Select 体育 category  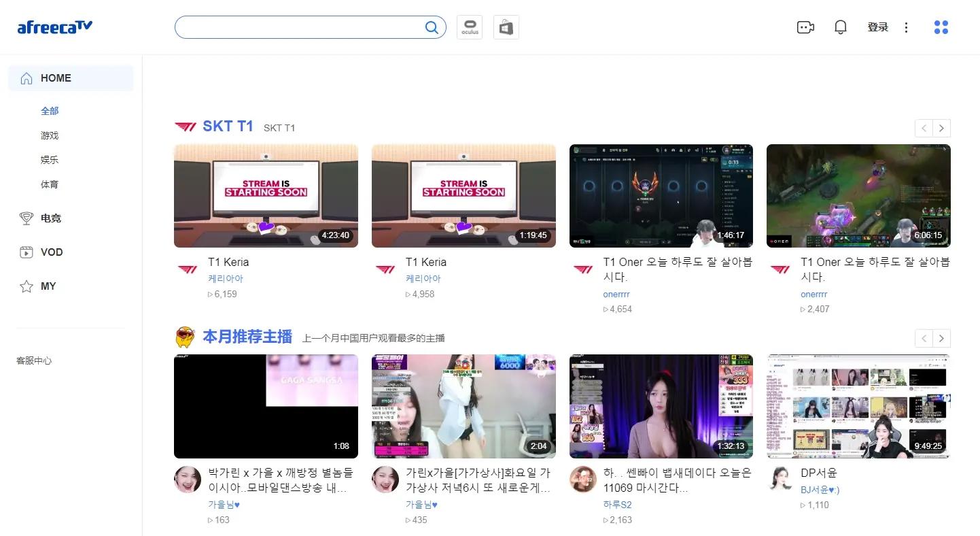pyautogui.click(x=50, y=184)
